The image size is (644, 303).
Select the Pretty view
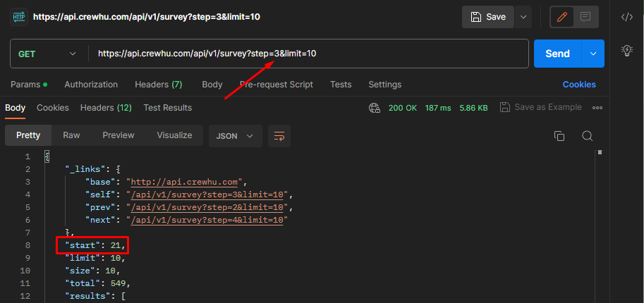pos(28,135)
